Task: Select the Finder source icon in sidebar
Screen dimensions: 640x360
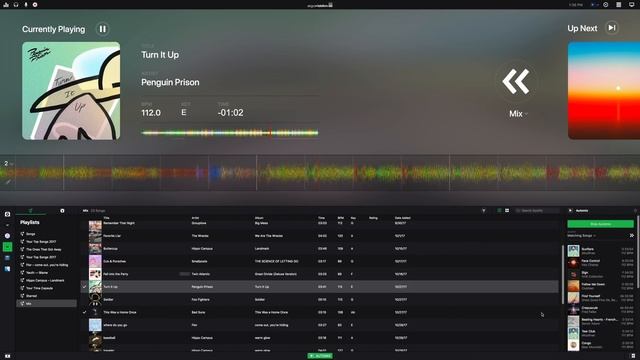Action: click(x=7, y=269)
